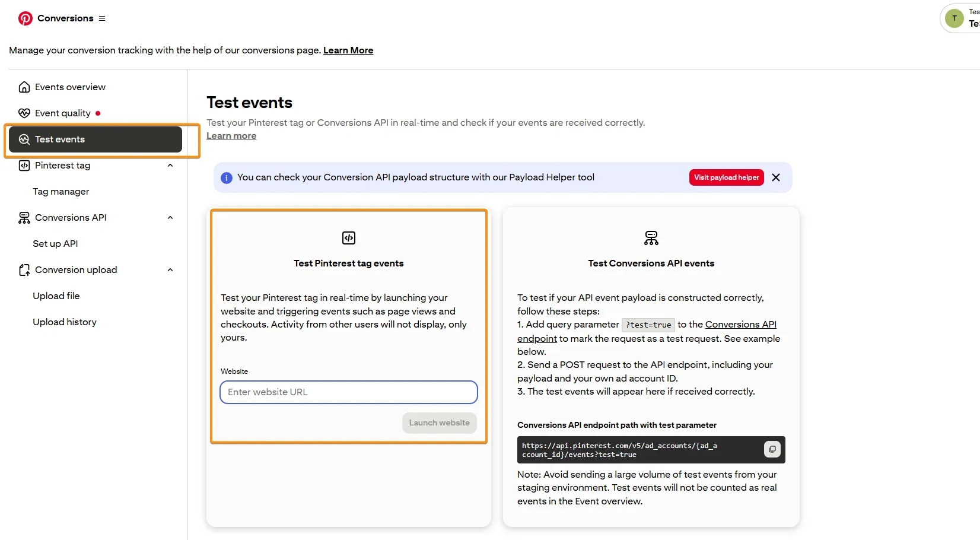Focus the Enter website URL field

tap(349, 392)
